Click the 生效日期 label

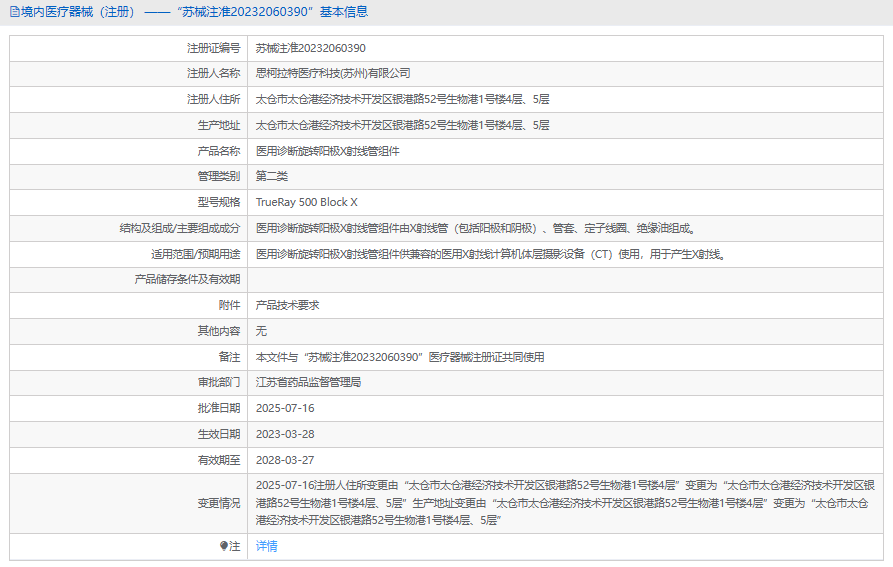(219, 434)
